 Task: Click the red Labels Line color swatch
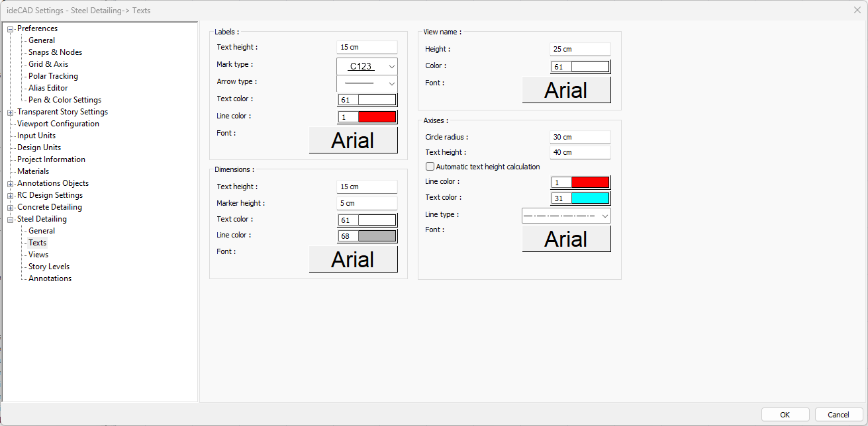coord(377,117)
